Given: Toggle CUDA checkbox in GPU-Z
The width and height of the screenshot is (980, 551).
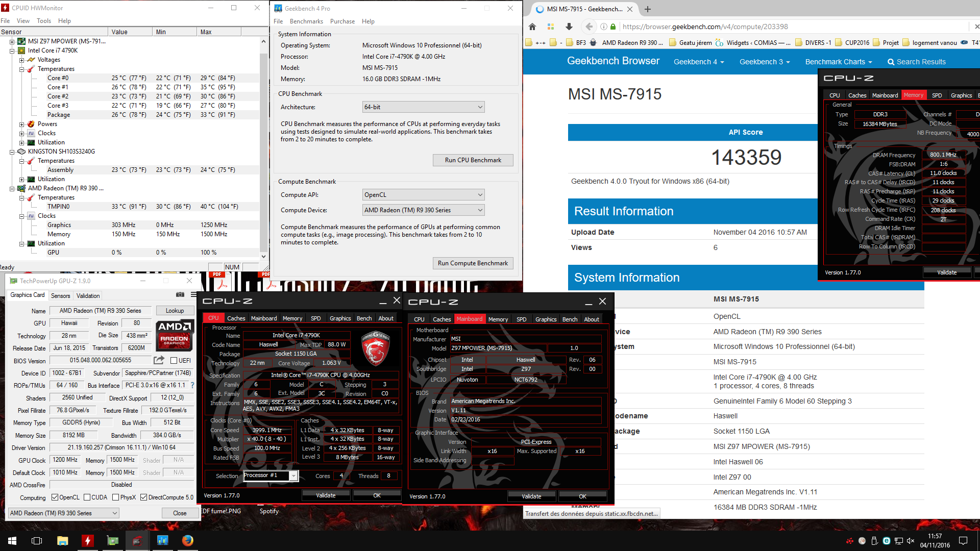Looking at the screenshot, I should (x=87, y=497).
